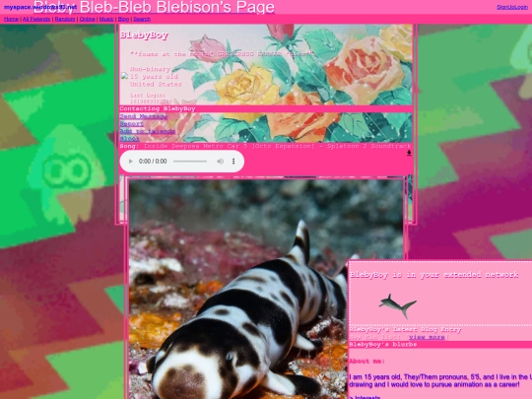Click "BlebyBoy's blurbs" header
The width and height of the screenshot is (532, 399).
(383, 345)
